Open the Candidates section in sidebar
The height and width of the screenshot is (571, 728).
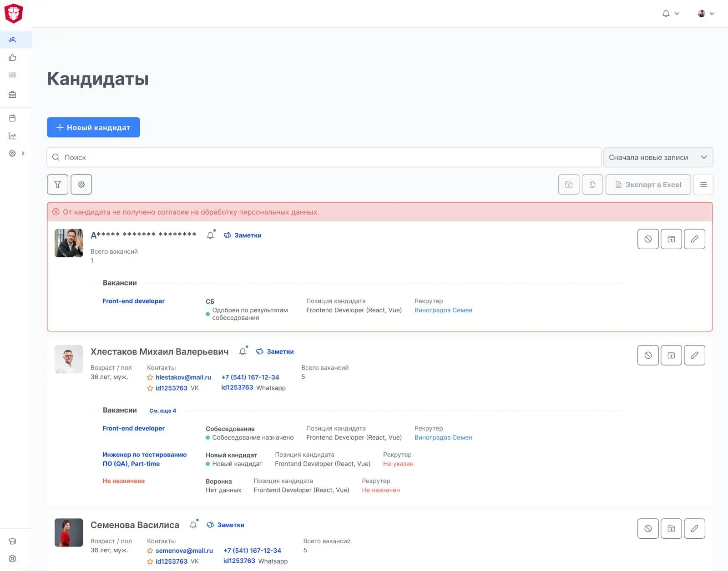pos(12,40)
